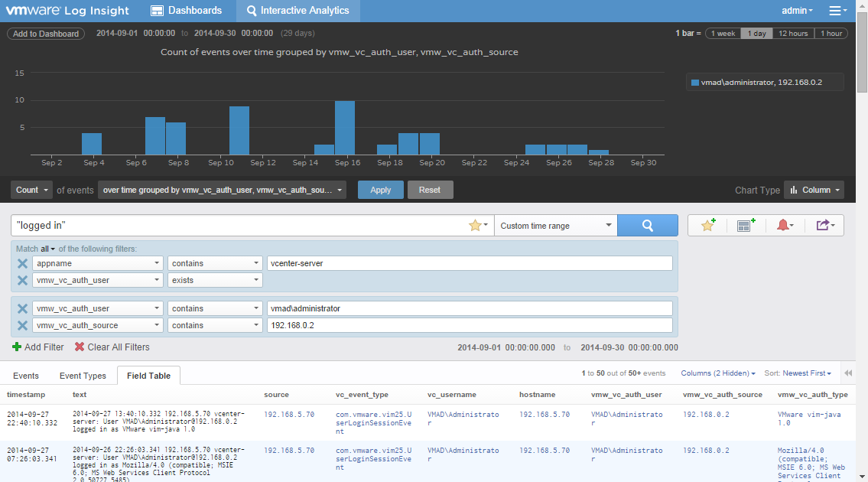
Task: Open the alert bell icon menu
Action: [784, 225]
